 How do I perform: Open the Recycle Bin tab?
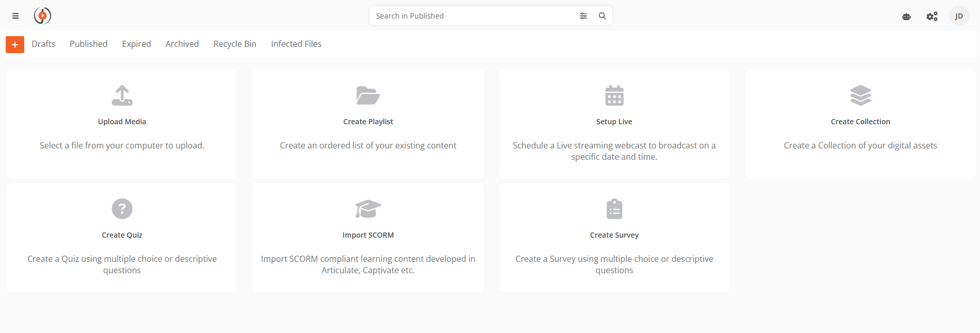pos(235,44)
